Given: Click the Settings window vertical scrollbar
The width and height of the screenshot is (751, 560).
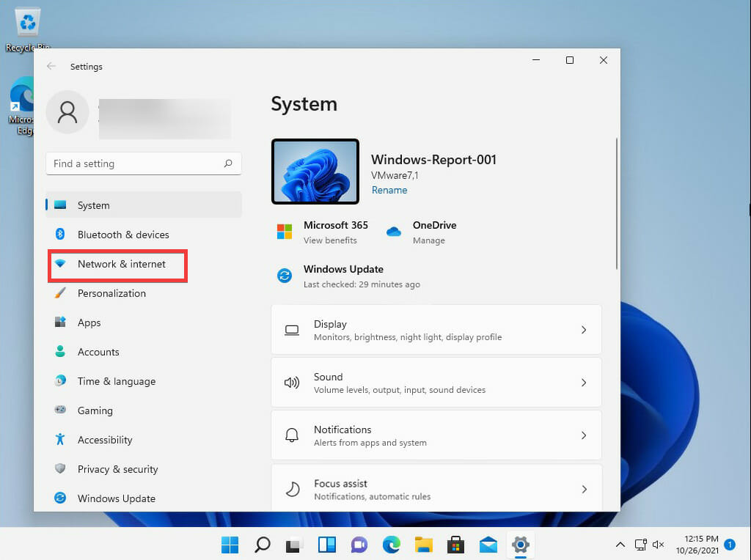Looking at the screenshot, I should 617,204.
